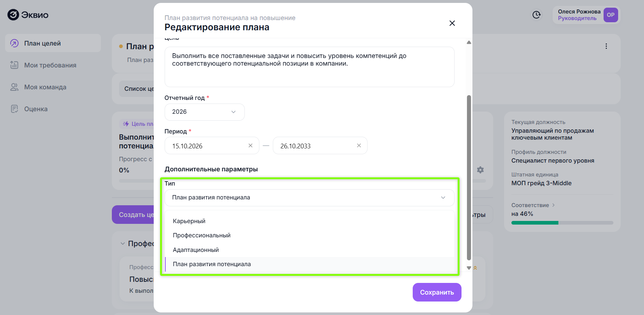The width and height of the screenshot is (644, 315).
Task: Click into the Цель text area
Action: (x=309, y=67)
